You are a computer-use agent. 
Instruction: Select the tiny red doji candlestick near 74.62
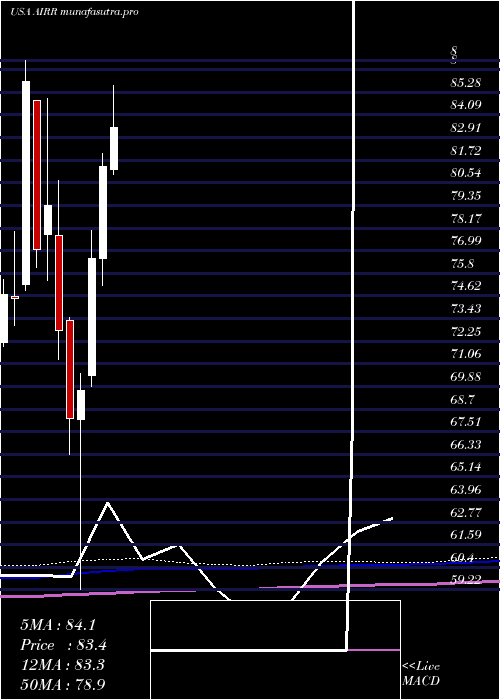pos(15,297)
